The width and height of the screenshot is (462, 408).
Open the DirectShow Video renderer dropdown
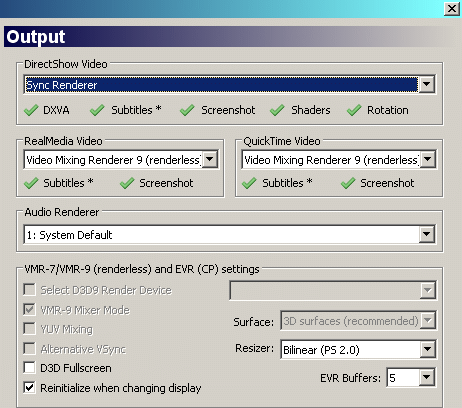(427, 84)
